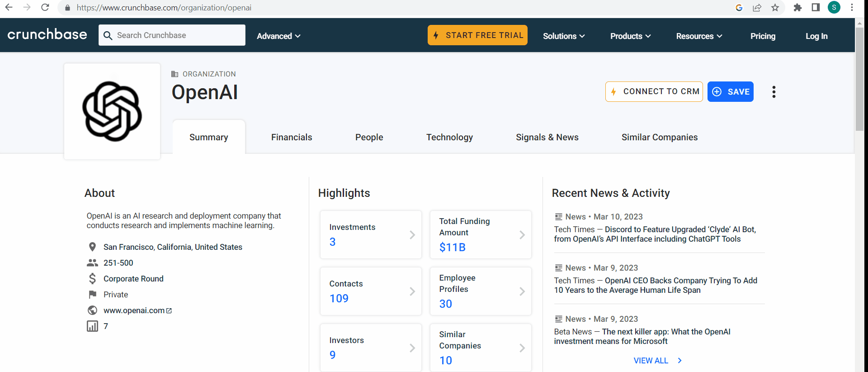Click the share page icon in address bar
The image size is (868, 372).
(x=757, y=8)
